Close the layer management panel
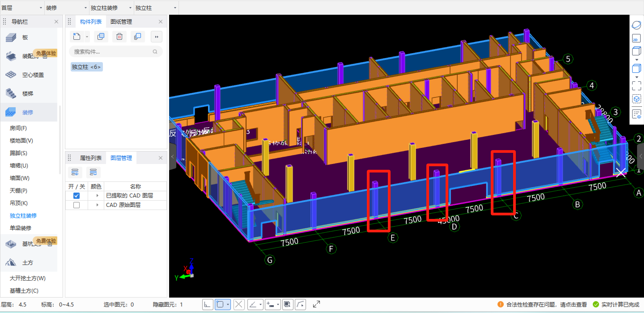 161,158
